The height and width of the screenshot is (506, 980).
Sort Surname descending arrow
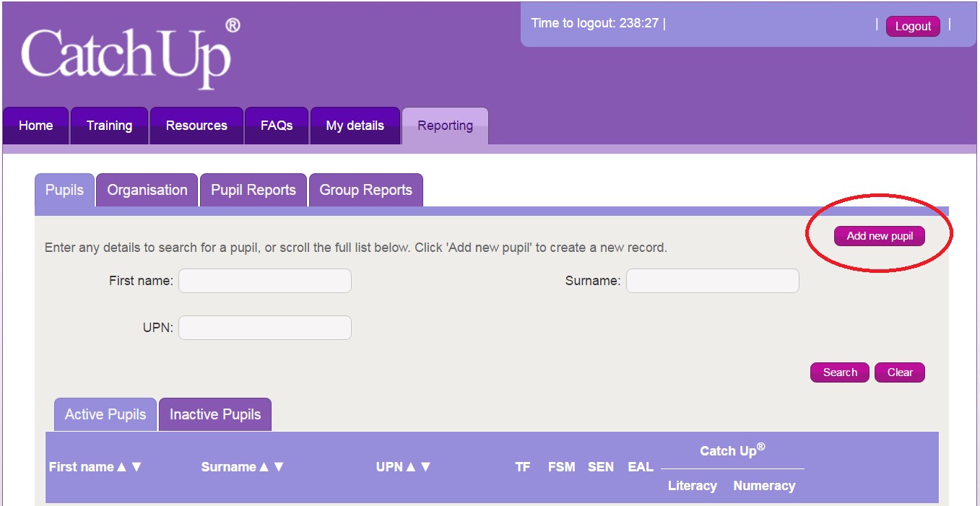point(279,467)
